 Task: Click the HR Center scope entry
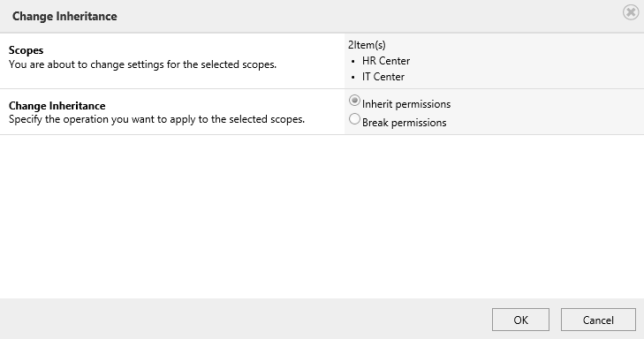click(x=386, y=61)
